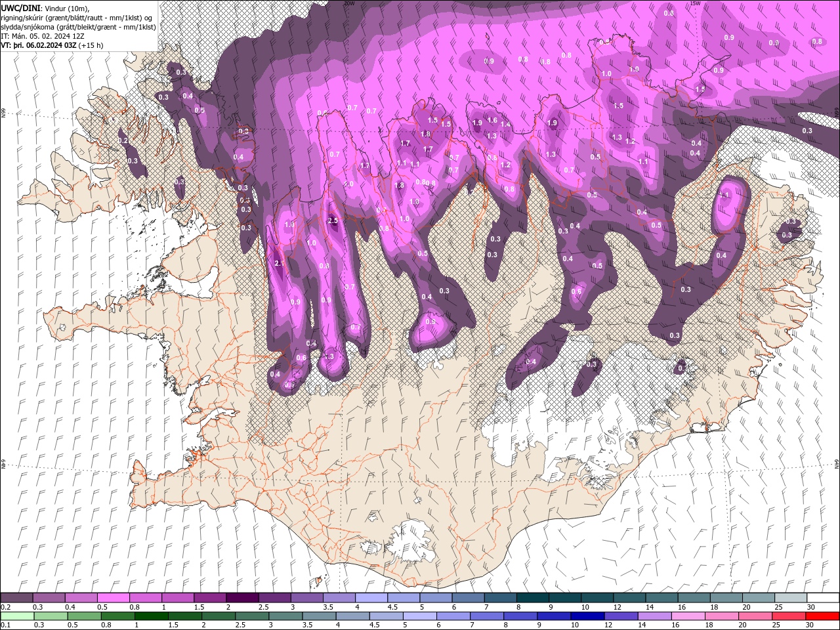The image size is (840, 630).
Task: Click the 15W longitude label at top
Action: point(695,3)
